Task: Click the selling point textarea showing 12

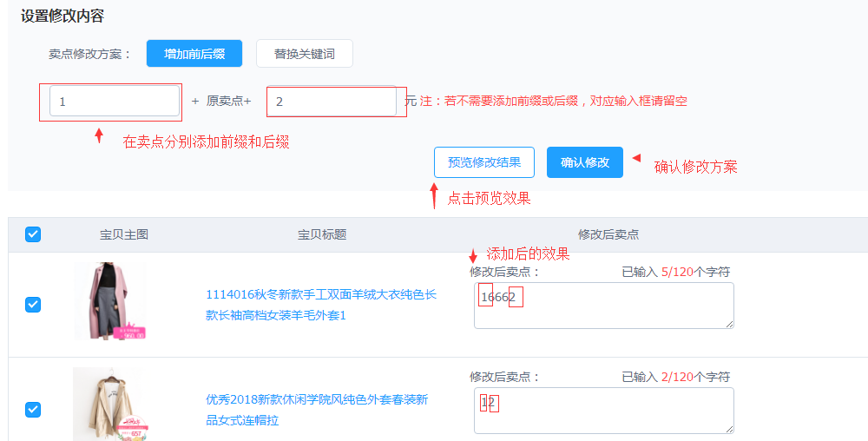Action: [x=603, y=410]
